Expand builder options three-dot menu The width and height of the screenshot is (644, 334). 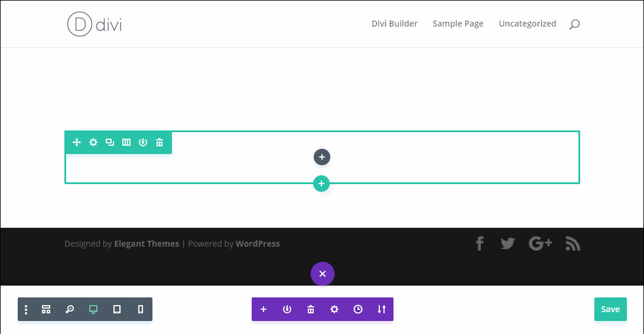pyautogui.click(x=26, y=309)
